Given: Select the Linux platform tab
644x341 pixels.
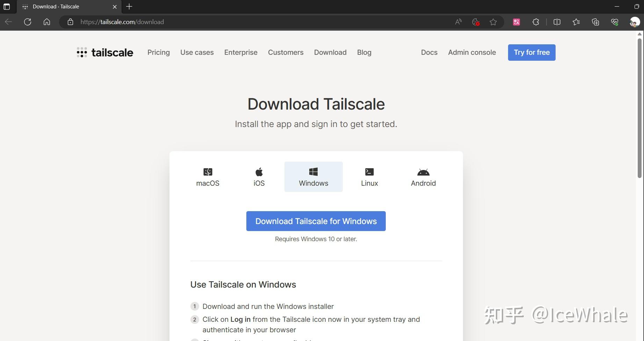Looking at the screenshot, I should tap(369, 177).
